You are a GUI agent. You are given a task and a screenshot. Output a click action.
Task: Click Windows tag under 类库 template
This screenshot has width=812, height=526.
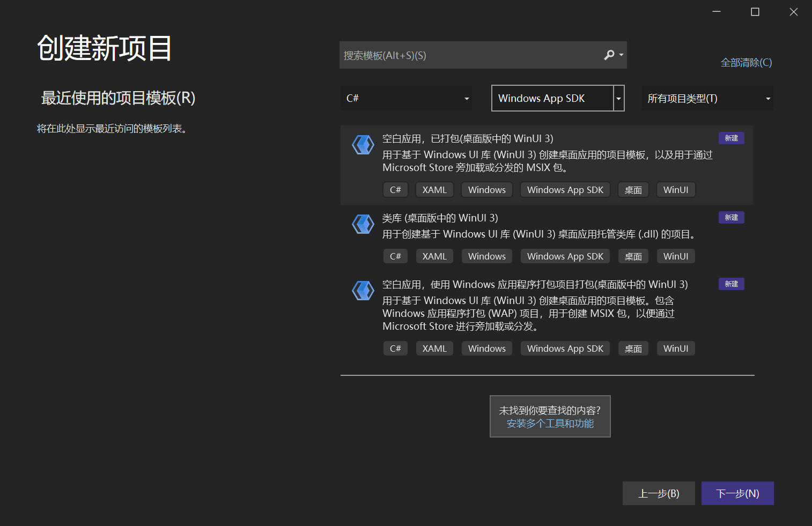tap(487, 256)
